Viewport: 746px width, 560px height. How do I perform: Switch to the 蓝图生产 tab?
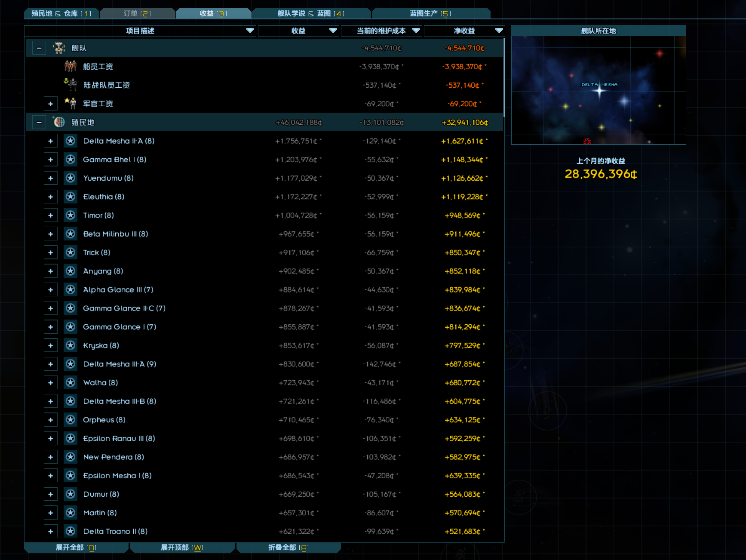pos(430,14)
